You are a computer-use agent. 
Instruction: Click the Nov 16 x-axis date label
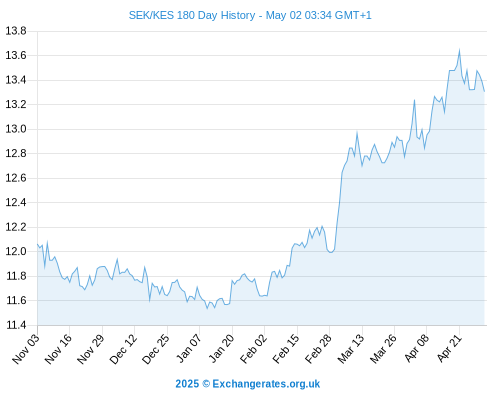(x=58, y=348)
